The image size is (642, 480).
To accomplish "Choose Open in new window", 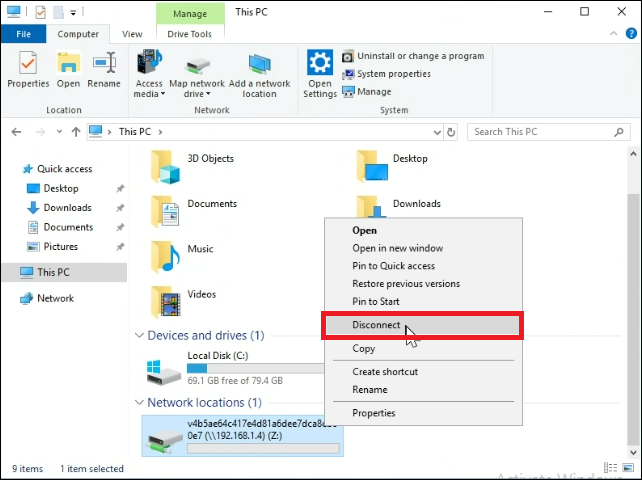I will point(423,248).
